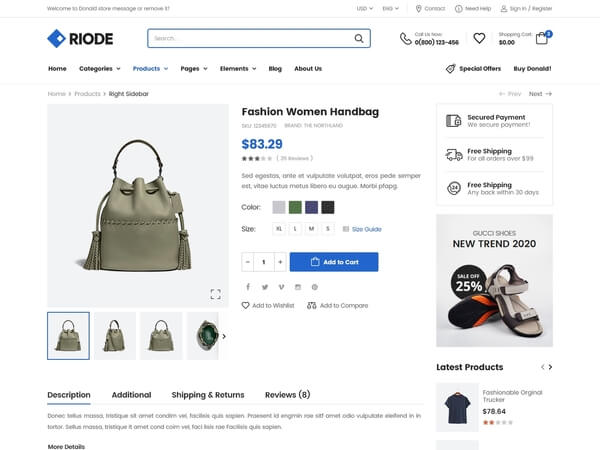The image size is (600, 450).
Task: Open the USD currency dropdown
Action: click(x=364, y=8)
